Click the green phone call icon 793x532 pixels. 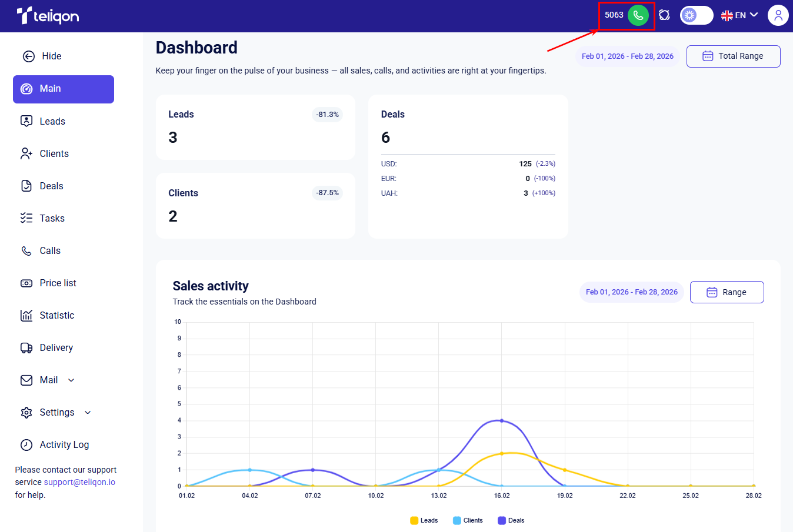(x=638, y=15)
